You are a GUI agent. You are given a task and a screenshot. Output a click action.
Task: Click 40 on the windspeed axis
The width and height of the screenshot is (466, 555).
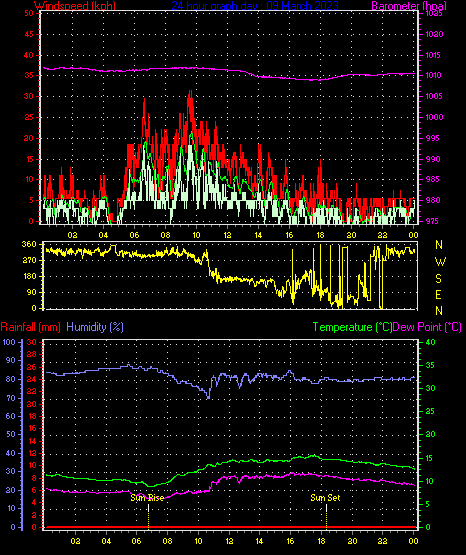29,55
